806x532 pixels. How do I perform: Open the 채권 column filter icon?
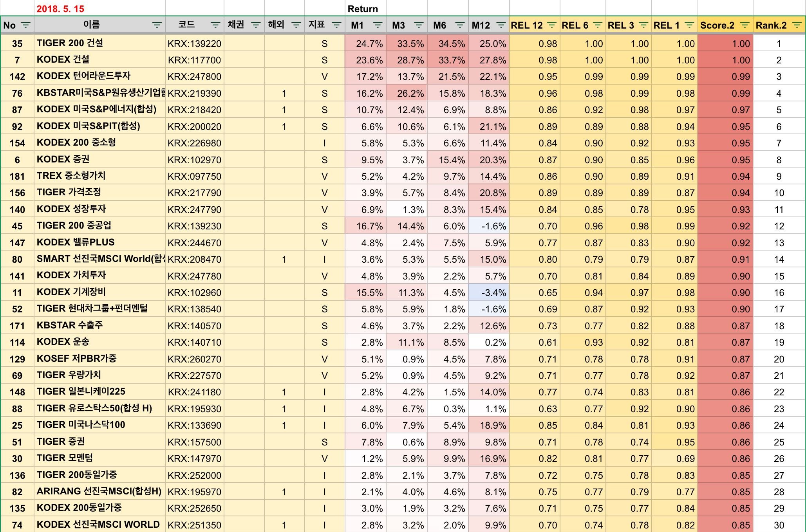(256, 25)
